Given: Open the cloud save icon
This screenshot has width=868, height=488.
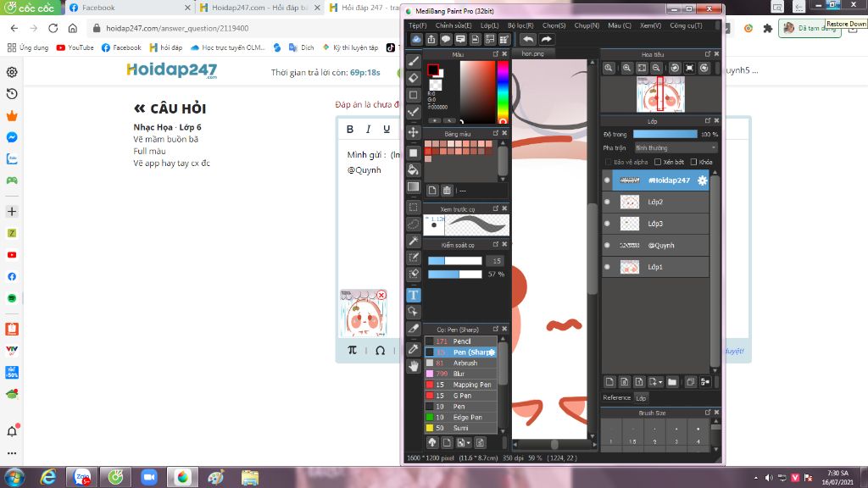Looking at the screenshot, I should (416, 39).
